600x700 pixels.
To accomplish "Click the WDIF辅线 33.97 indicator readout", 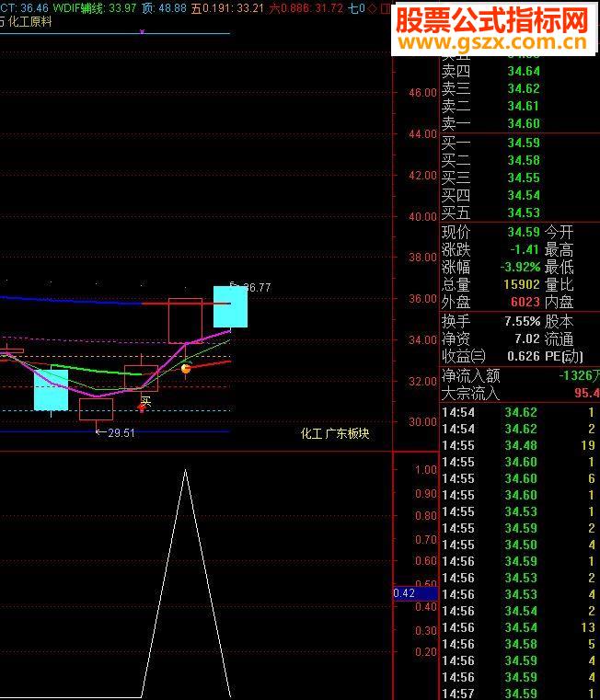I will pyautogui.click(x=95, y=8).
